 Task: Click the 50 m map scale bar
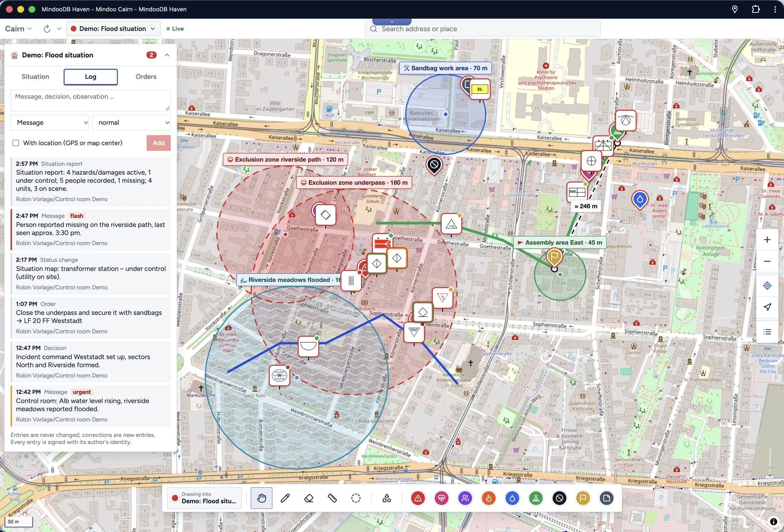coord(19,522)
